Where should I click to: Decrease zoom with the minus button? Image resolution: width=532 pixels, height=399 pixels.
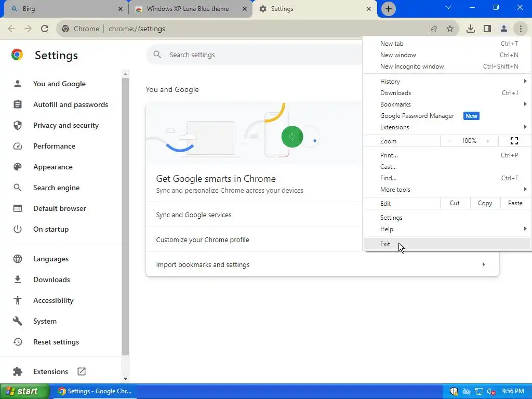450,141
